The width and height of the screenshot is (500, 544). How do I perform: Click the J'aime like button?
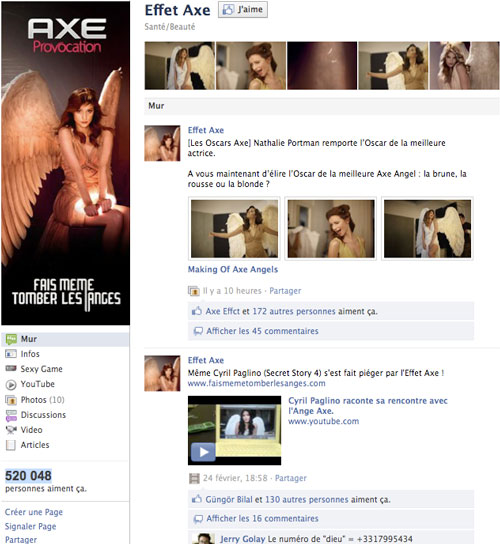coord(243,10)
